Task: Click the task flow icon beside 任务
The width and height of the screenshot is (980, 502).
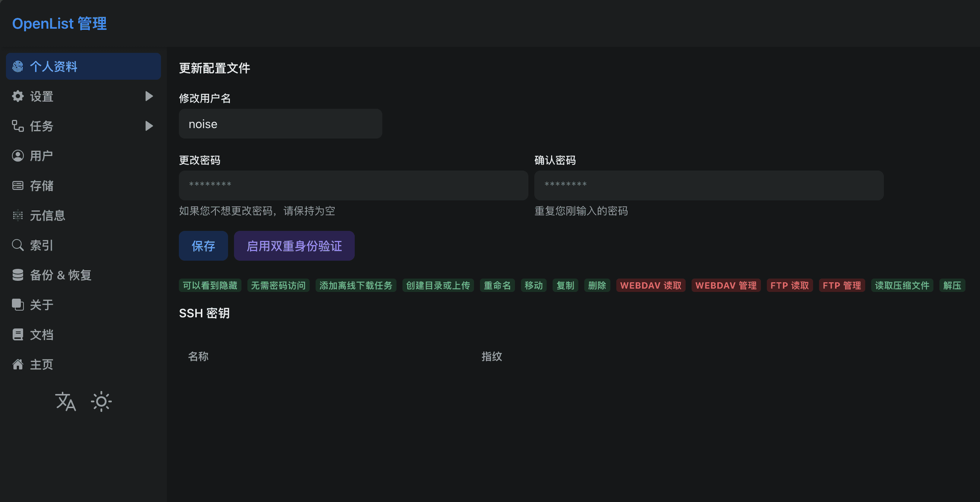Action: [x=18, y=126]
